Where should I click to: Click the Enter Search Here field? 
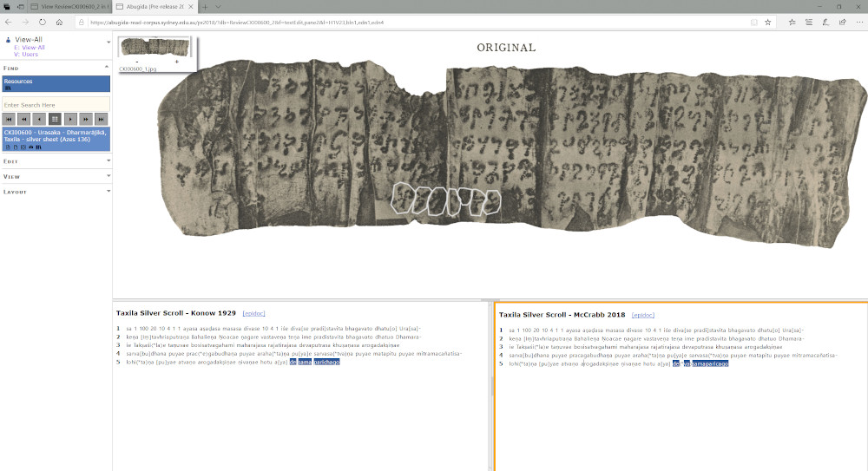pyautogui.click(x=56, y=104)
